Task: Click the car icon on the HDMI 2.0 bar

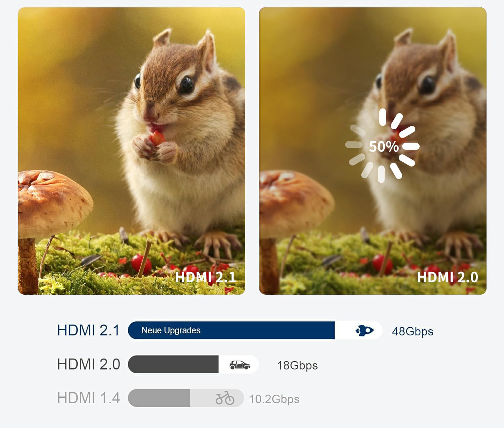Action: click(x=240, y=365)
